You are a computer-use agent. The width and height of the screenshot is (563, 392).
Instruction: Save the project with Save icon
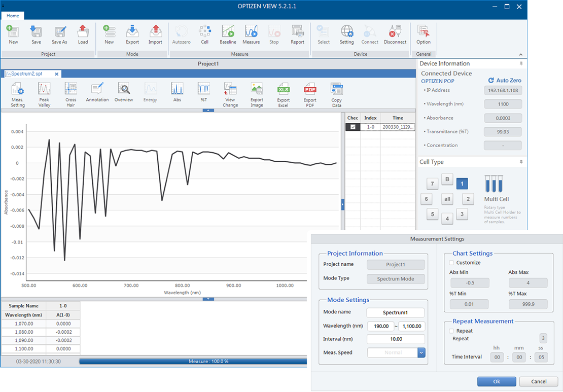click(x=36, y=34)
